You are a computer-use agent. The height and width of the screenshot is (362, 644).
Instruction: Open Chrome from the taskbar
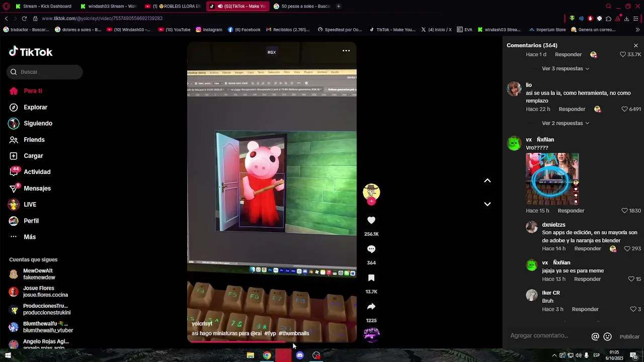pos(267,355)
